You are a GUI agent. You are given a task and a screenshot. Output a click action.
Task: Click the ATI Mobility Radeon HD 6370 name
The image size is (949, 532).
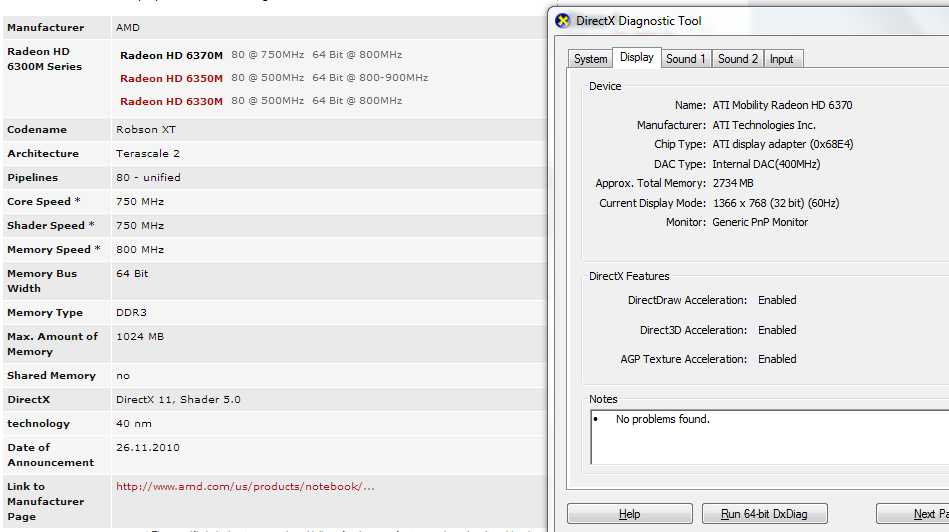(782, 105)
